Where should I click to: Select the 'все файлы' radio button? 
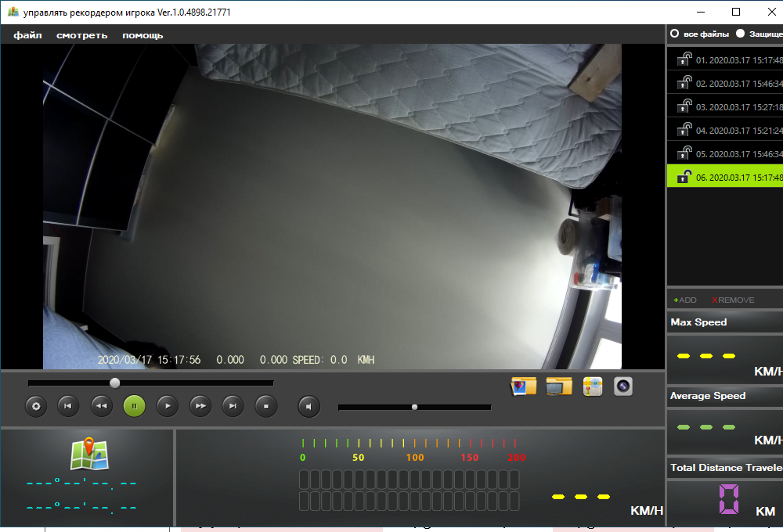pos(675,34)
